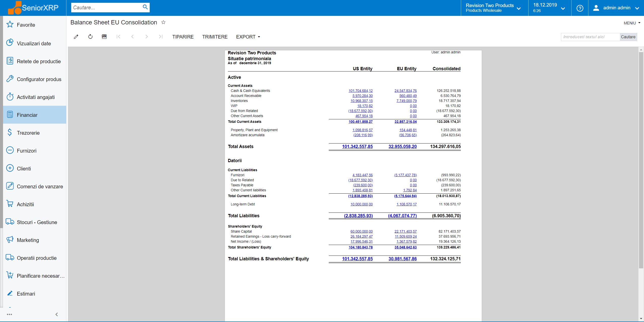This screenshot has height=322, width=644.
Task: Click TRIMITERE send button
Action: [215, 37]
